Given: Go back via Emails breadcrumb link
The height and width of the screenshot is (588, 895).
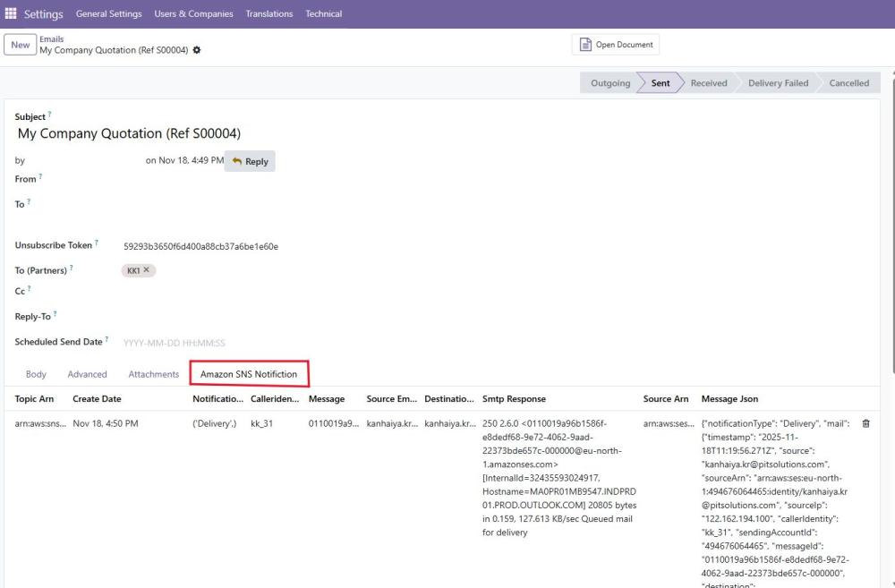Looking at the screenshot, I should coord(51,39).
